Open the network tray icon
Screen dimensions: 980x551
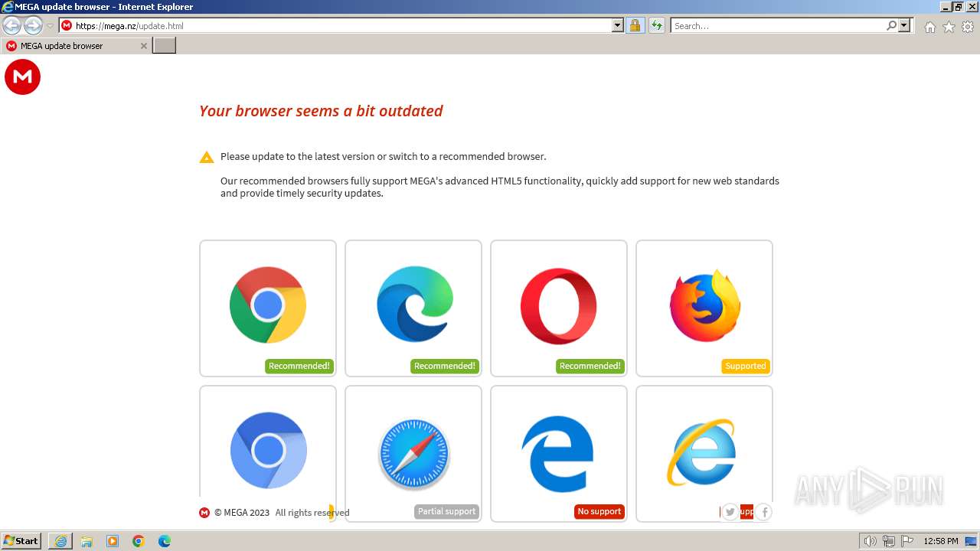(889, 541)
